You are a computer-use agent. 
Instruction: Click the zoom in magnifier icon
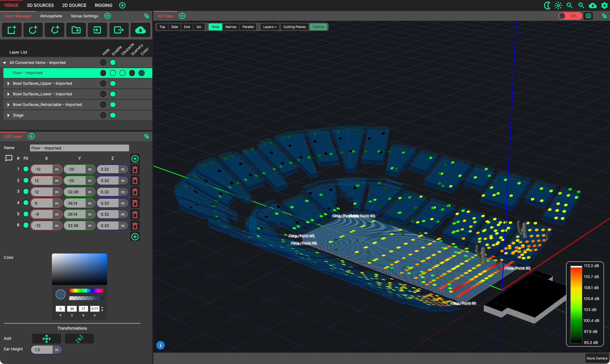581,5
